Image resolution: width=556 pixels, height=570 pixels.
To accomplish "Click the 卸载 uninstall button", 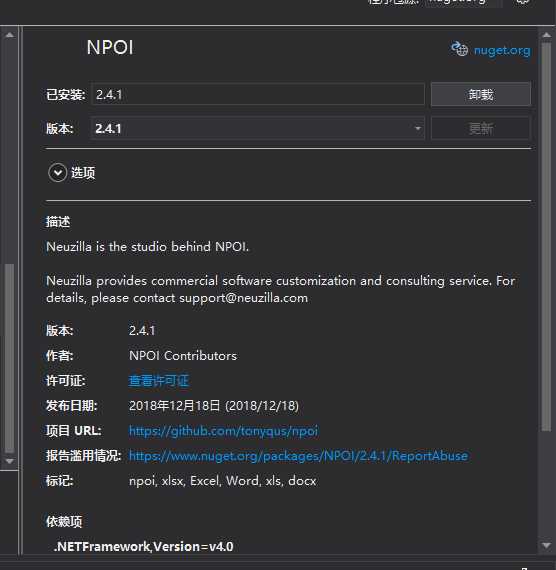I will click(x=481, y=95).
